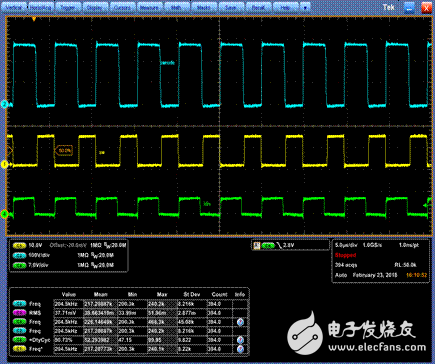Open the Vertical menu
Screen dimensions: 435x364
[x=14, y=7]
